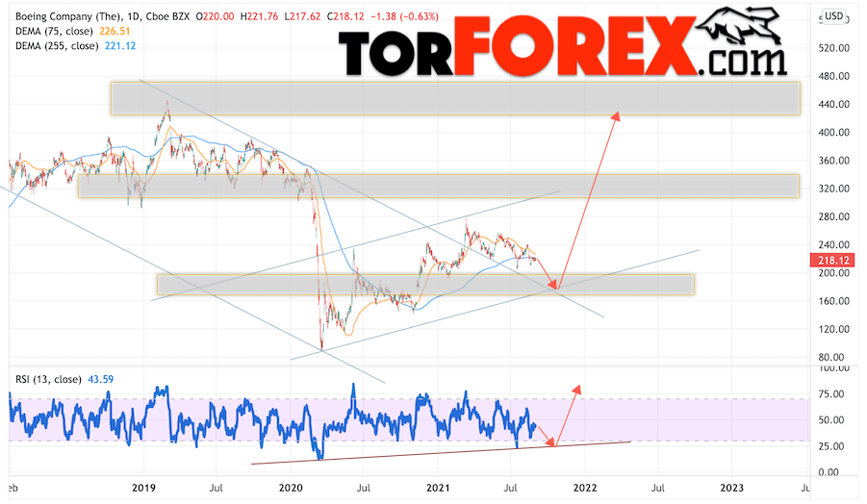
Task: Click the 2019 label on time axis
Action: 143,488
